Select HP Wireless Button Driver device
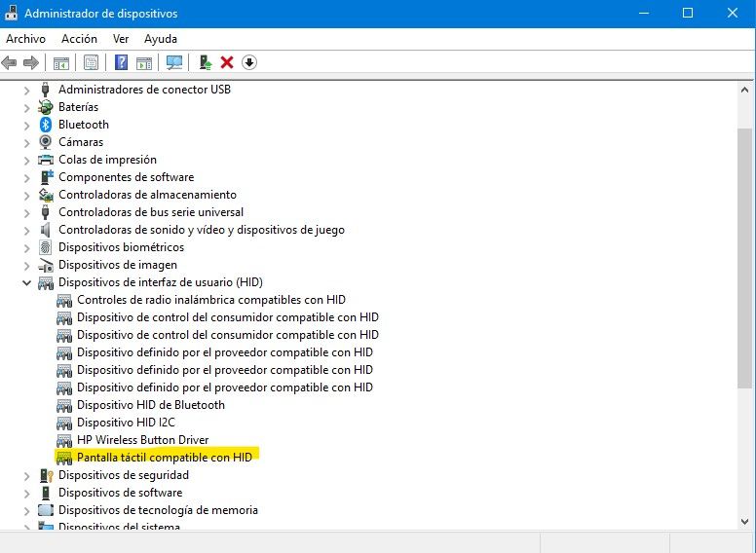The image size is (756, 553). [x=142, y=440]
